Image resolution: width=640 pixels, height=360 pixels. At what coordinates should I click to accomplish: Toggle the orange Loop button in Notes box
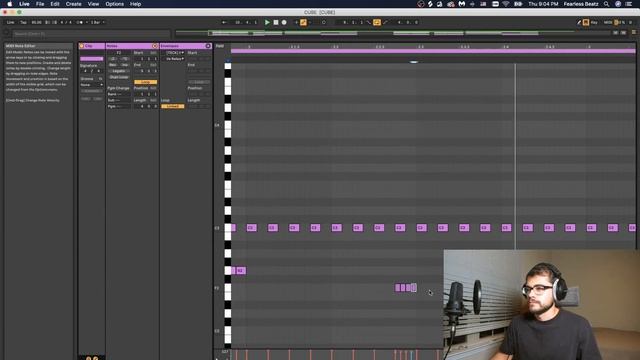pyautogui.click(x=145, y=82)
